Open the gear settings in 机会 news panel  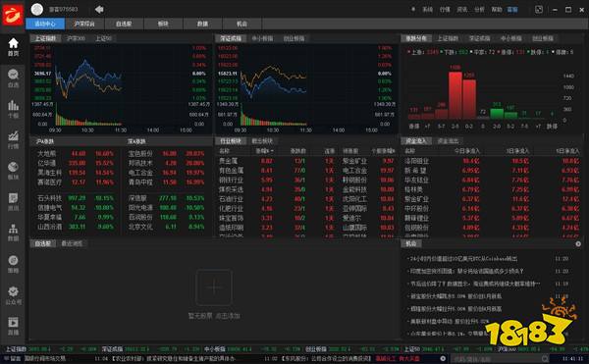(x=578, y=244)
